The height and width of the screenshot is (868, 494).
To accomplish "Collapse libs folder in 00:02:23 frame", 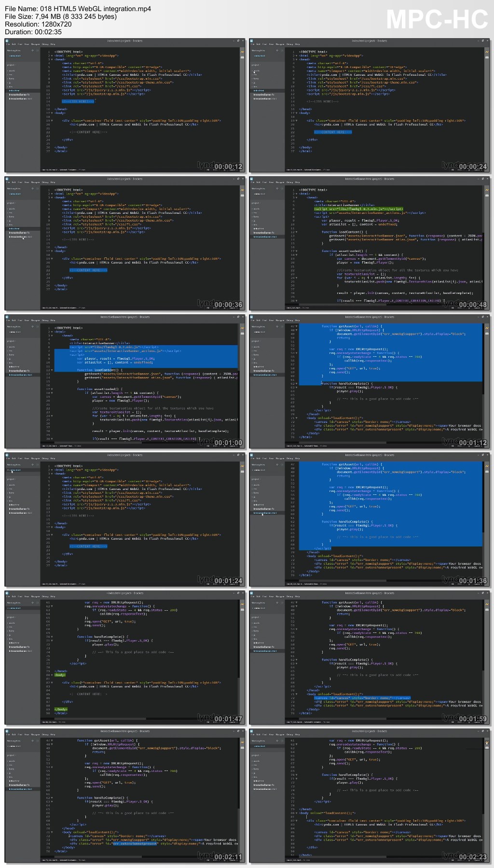I will [255, 777].
